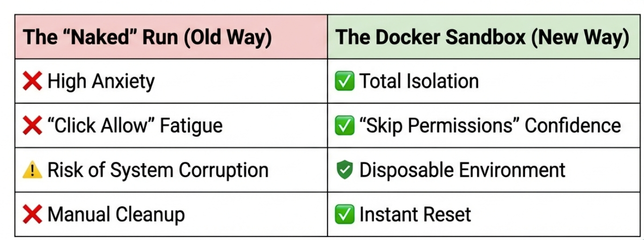Click the red X beside High Anxiety
The image size is (644, 240).
click(33, 82)
